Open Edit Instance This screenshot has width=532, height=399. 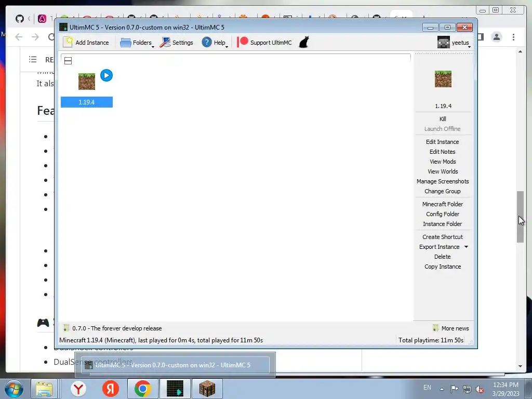coord(443,142)
